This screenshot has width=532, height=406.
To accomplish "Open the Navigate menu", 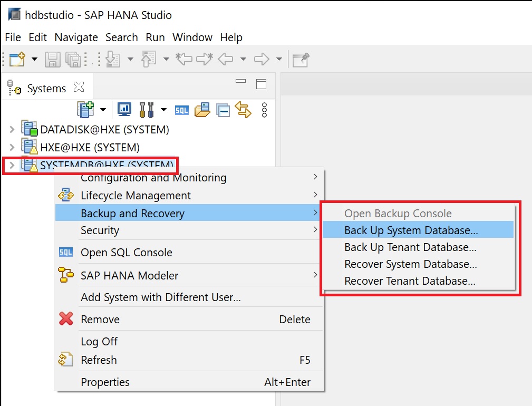I will coord(76,37).
